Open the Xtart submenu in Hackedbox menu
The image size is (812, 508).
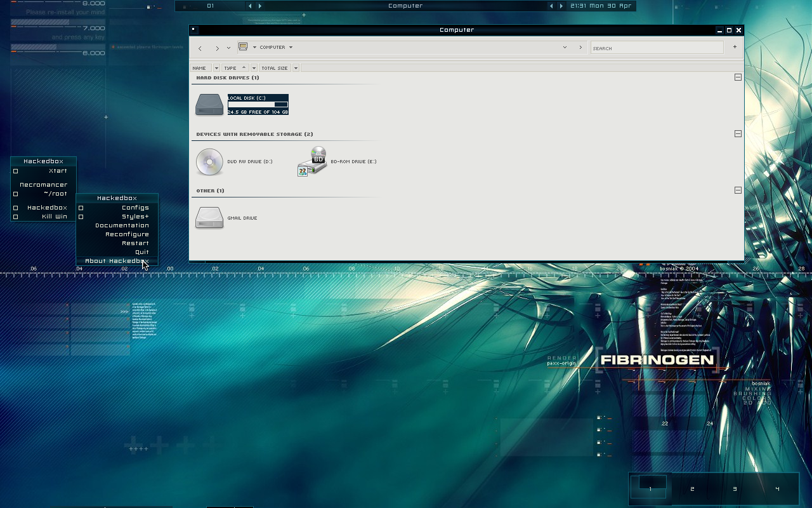(x=43, y=171)
